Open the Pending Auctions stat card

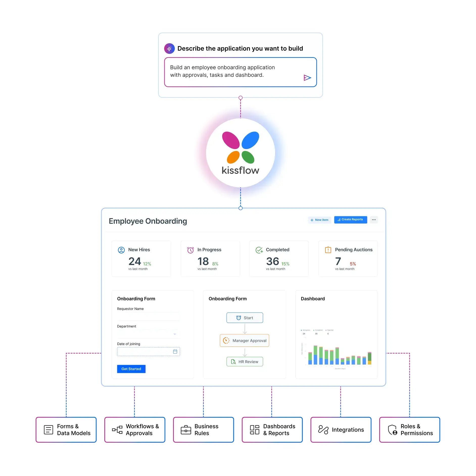[348, 259]
